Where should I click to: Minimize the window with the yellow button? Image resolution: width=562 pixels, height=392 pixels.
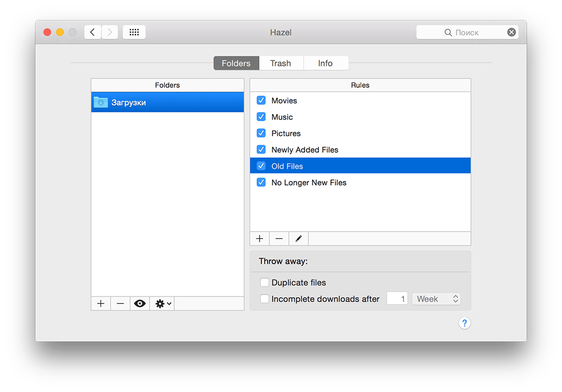click(60, 32)
